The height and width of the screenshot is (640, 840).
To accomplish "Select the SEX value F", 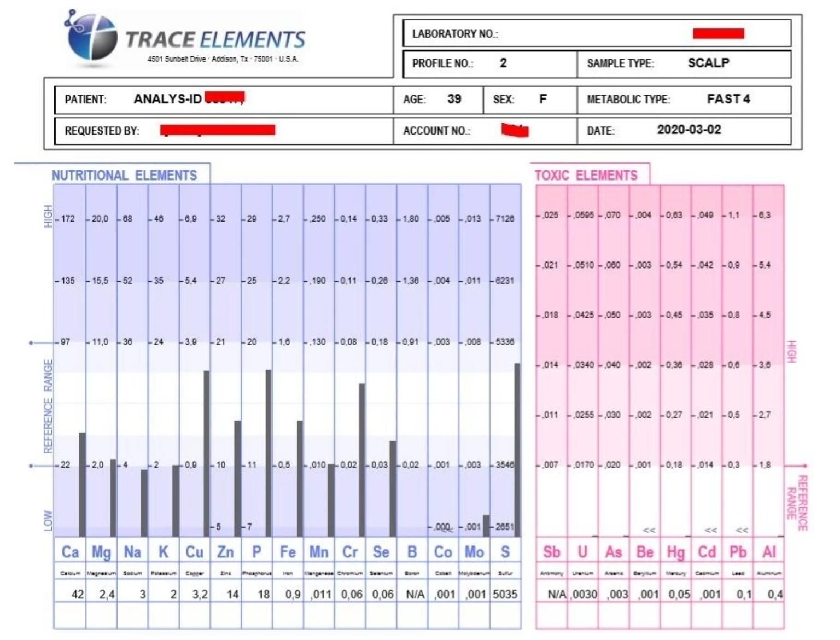I will pos(542,99).
